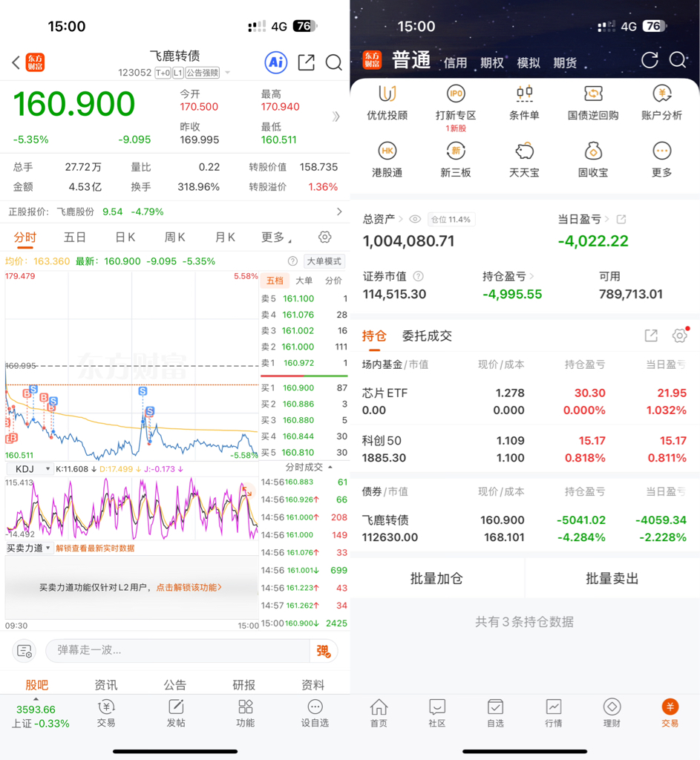Tap the 发帖 post icon
Image resolution: width=700 pixels, height=760 pixels.
click(x=175, y=713)
